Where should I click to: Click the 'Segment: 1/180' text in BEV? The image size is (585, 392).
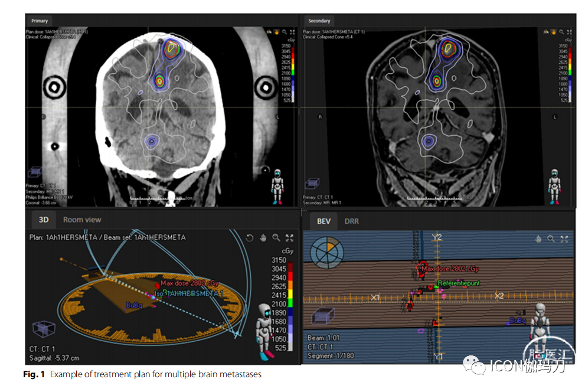pyautogui.click(x=331, y=355)
